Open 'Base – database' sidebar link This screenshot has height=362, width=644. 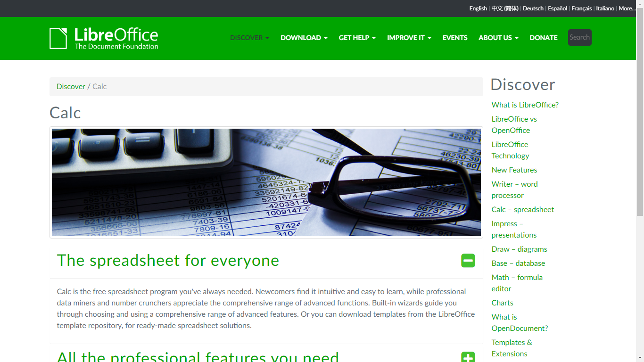point(519,263)
